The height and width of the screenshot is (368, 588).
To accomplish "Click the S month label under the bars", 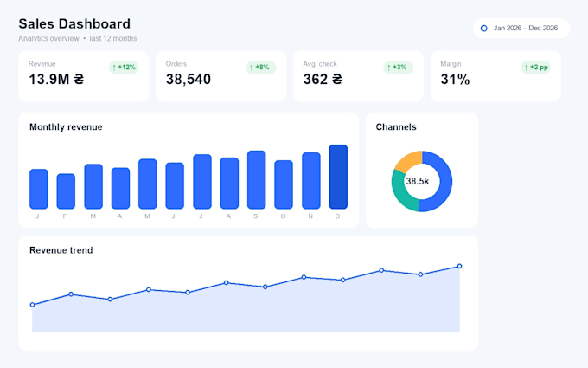I will pos(256,216).
